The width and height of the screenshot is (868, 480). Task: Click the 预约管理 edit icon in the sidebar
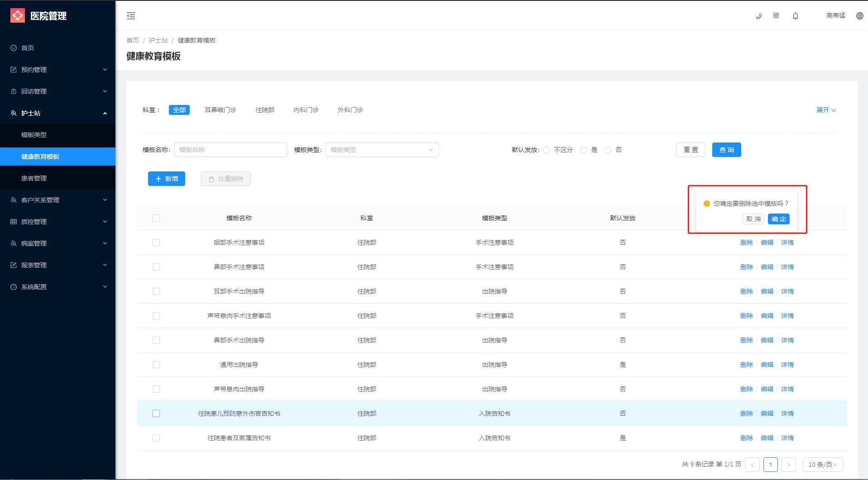(14, 70)
